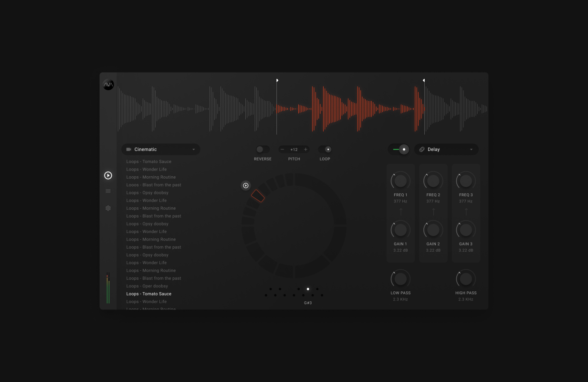
Task: Expand the Delay effect dropdown
Action: [446, 149]
